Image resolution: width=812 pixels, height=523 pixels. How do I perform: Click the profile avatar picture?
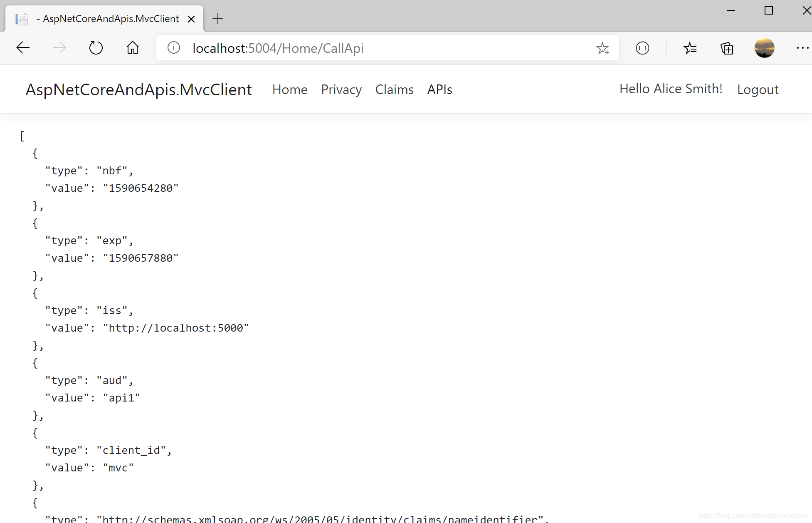click(764, 48)
